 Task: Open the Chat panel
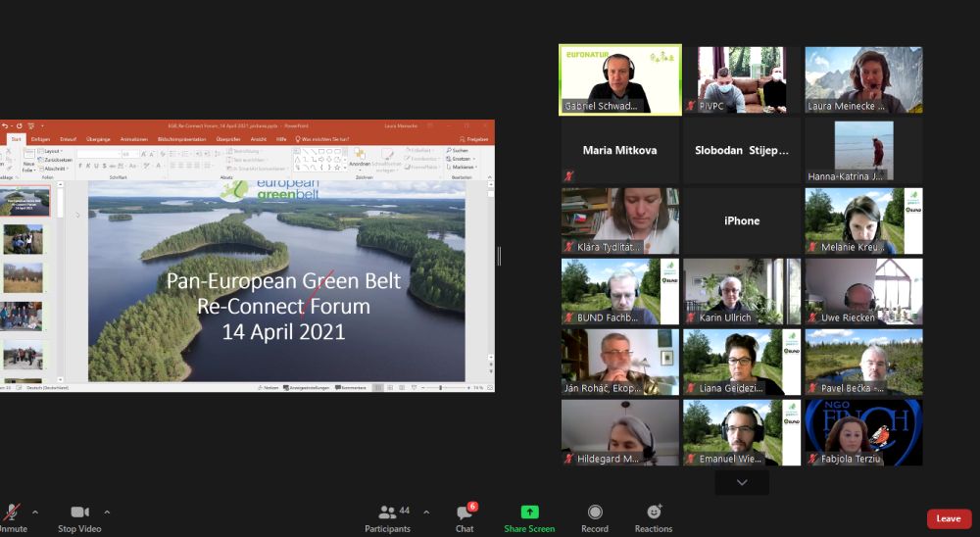(465, 518)
